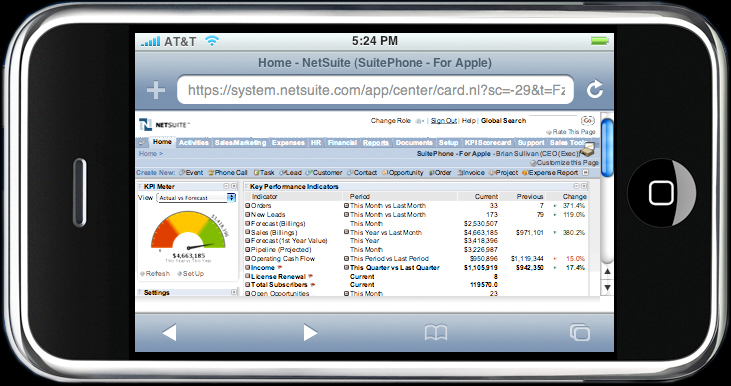Create a new Event
Viewport: 731px width, 386px height.
tap(191, 172)
